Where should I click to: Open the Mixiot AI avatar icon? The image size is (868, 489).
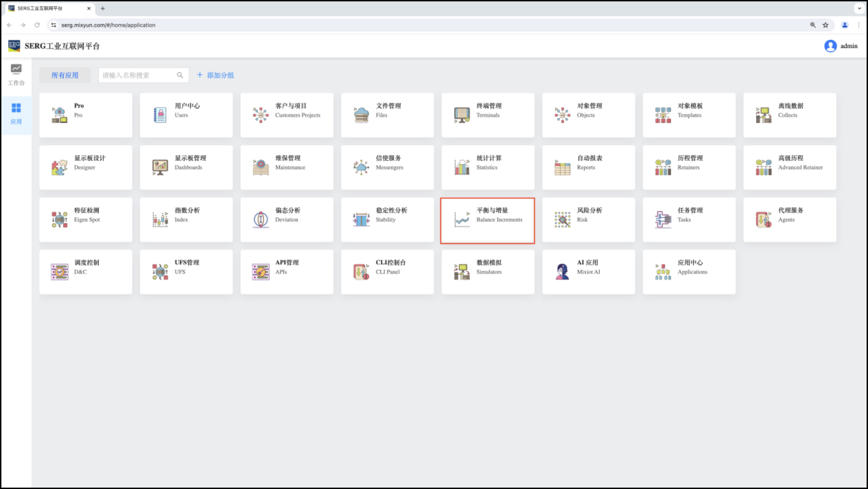tap(562, 272)
